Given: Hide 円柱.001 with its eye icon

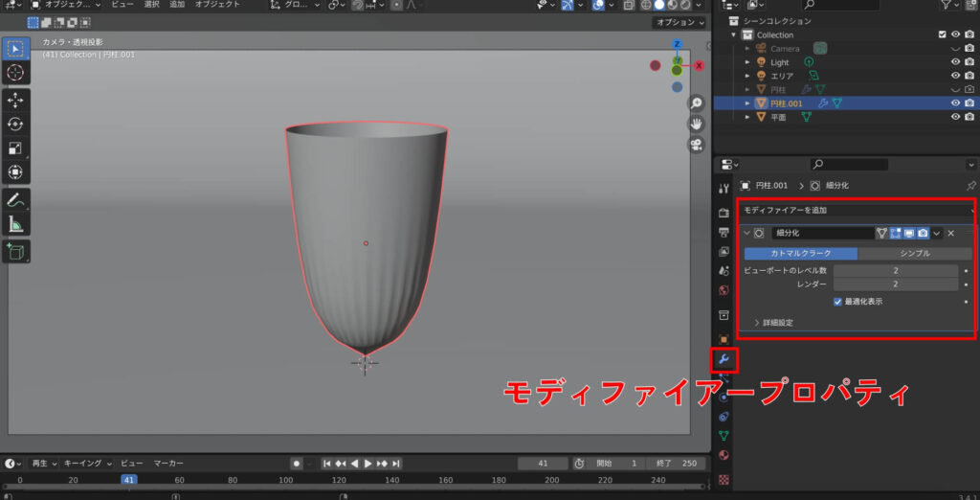Looking at the screenshot, I should tap(955, 102).
